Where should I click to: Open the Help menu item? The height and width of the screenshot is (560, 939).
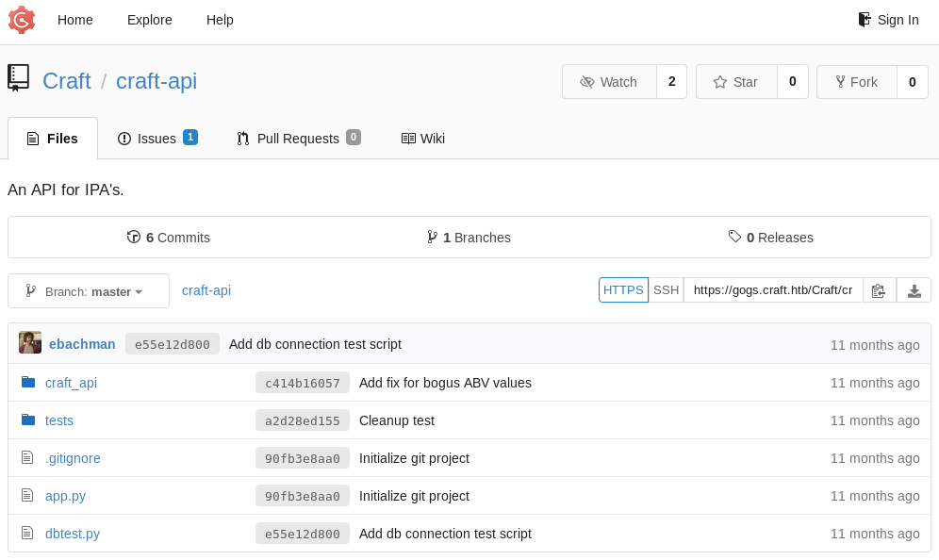coord(220,20)
